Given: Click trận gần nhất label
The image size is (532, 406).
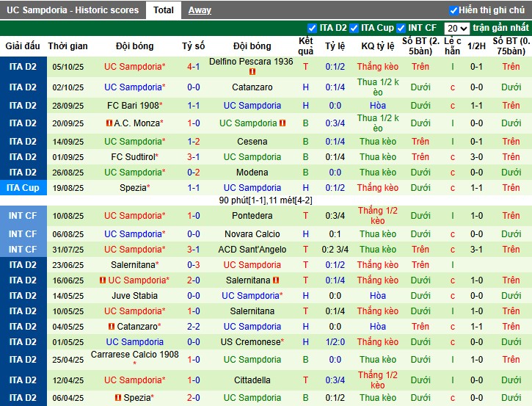Looking at the screenshot, I should pyautogui.click(x=500, y=28).
